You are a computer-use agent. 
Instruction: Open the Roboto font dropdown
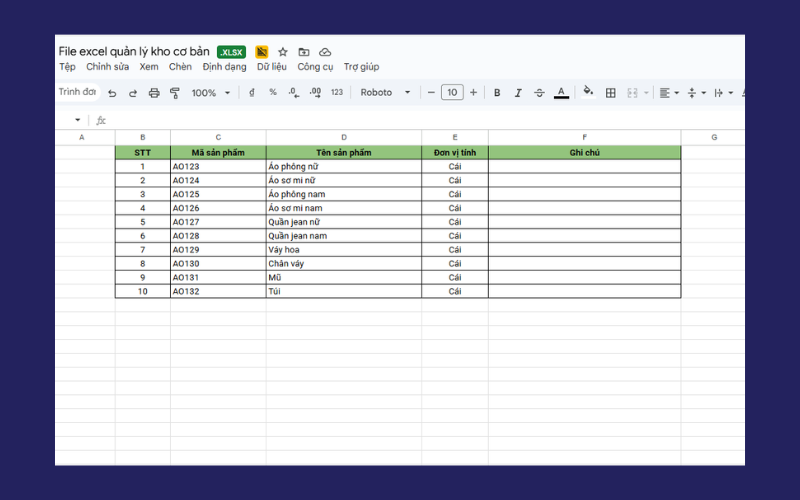coord(385,93)
